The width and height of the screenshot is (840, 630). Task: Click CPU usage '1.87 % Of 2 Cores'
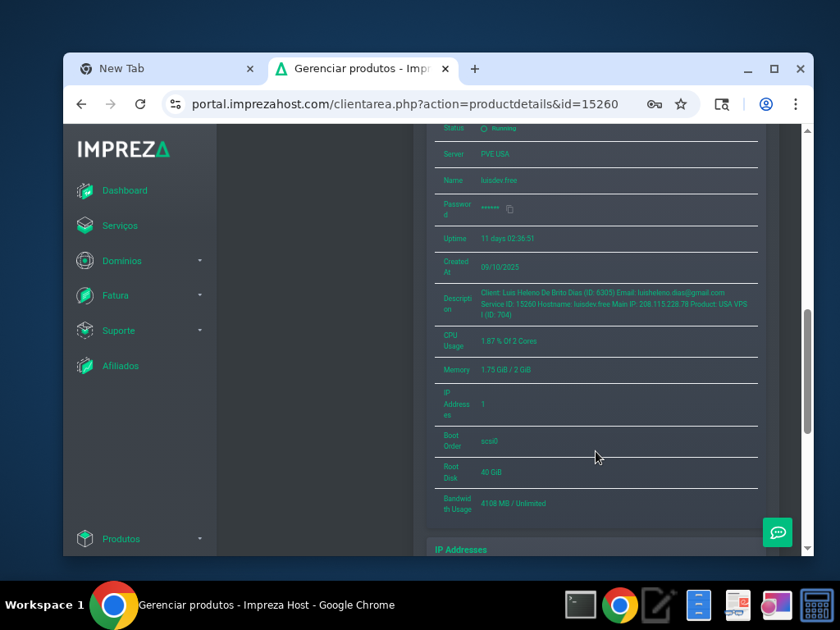coord(509,341)
